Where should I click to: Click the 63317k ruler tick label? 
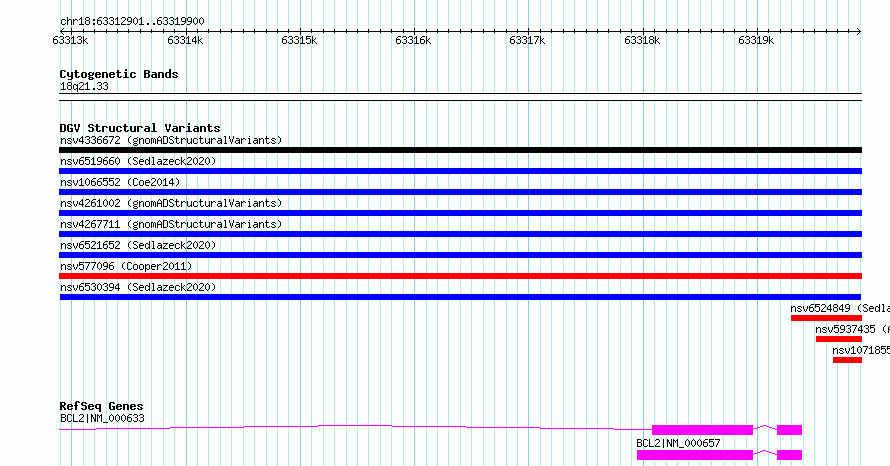point(527,41)
